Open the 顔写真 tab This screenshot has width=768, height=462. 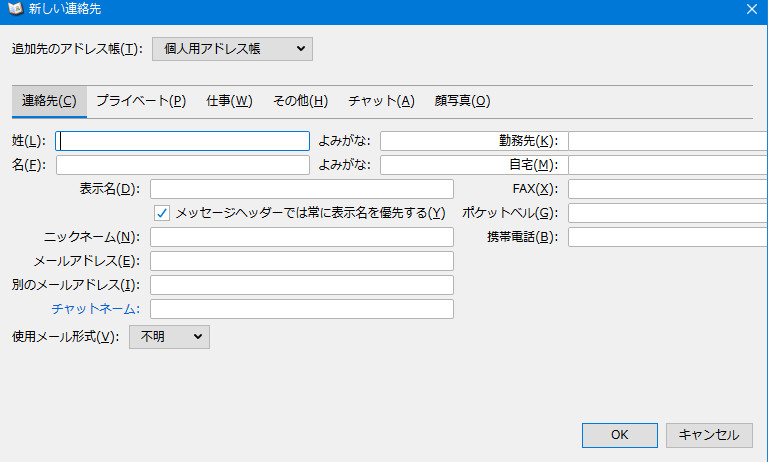(x=462, y=101)
